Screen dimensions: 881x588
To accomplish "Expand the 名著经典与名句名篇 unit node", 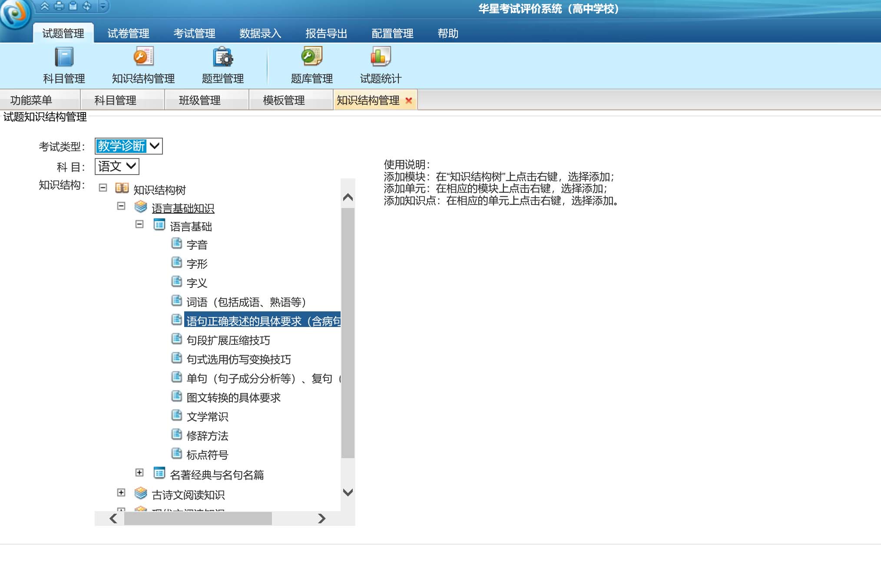I will [139, 472].
